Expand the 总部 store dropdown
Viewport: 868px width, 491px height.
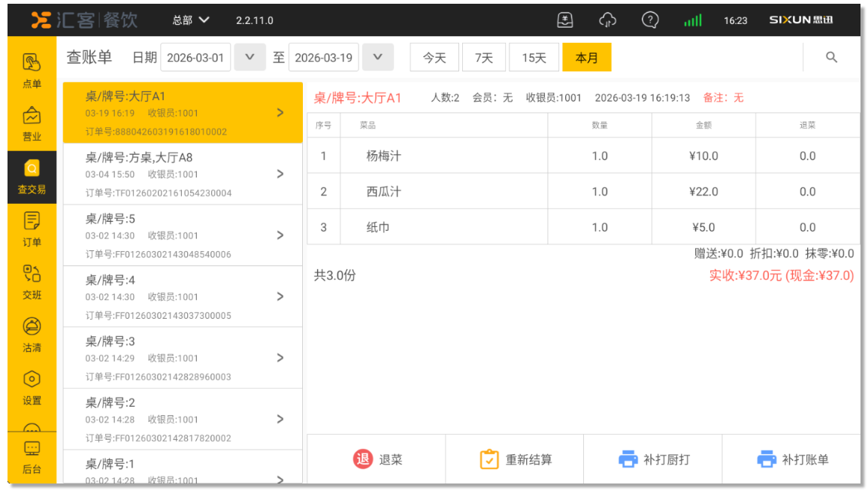tap(191, 20)
